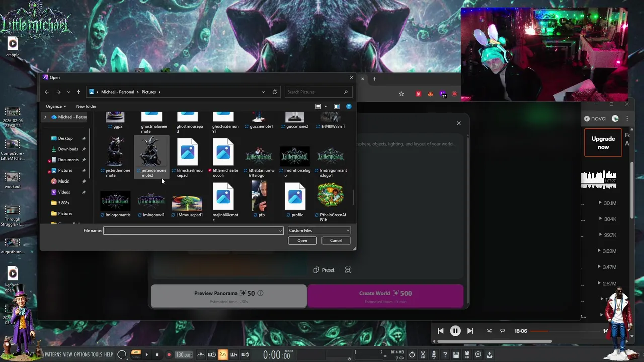Click the music player progress bar

566,331
